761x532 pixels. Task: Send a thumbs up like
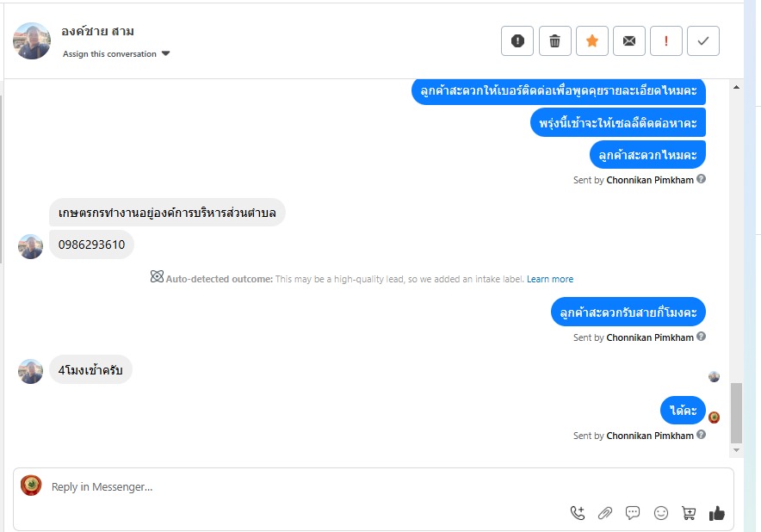716,513
